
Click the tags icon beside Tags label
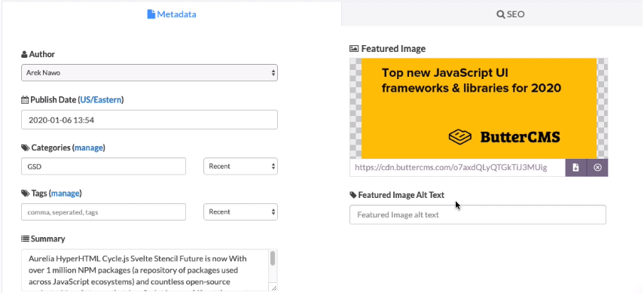(26, 193)
